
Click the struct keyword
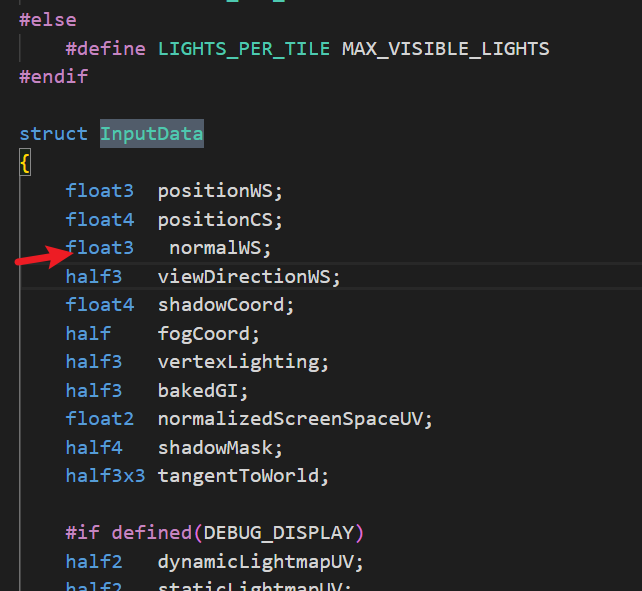pyautogui.click(x=53, y=133)
